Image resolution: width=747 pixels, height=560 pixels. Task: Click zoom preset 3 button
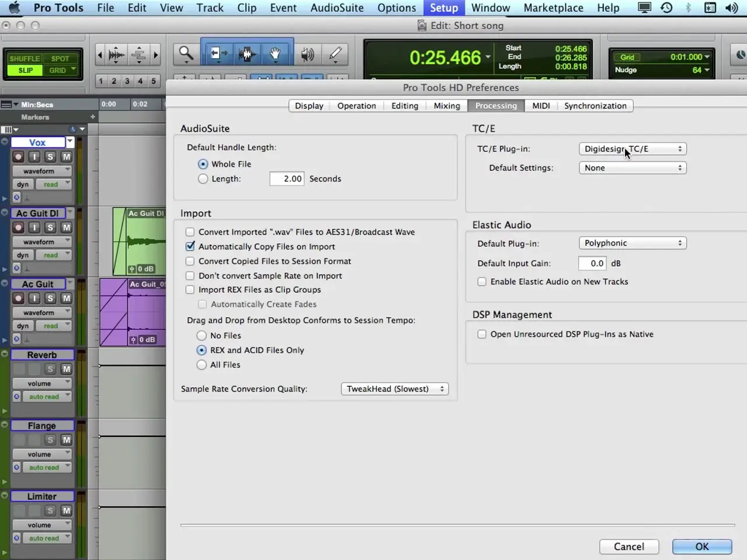(127, 81)
